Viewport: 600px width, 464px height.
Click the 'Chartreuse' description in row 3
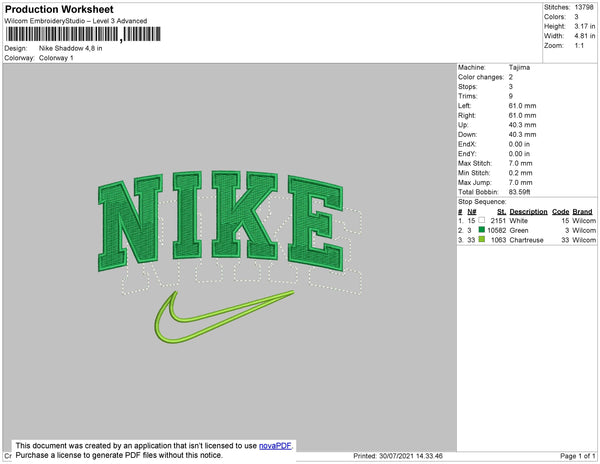(526, 240)
